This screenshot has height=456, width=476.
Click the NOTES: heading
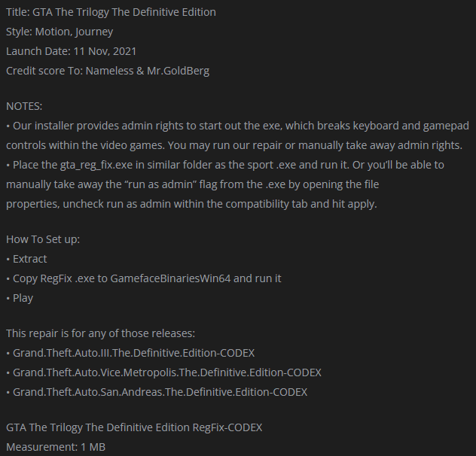coord(24,107)
